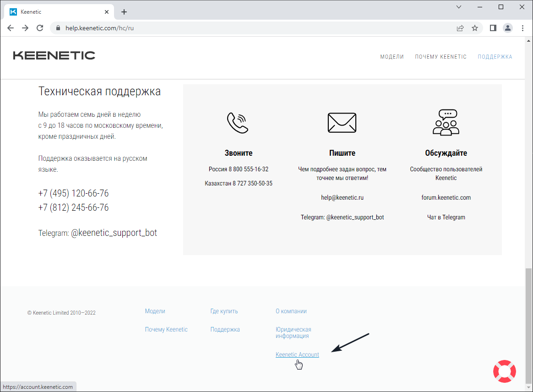Minimize the Chrome browser window

tap(480, 7)
